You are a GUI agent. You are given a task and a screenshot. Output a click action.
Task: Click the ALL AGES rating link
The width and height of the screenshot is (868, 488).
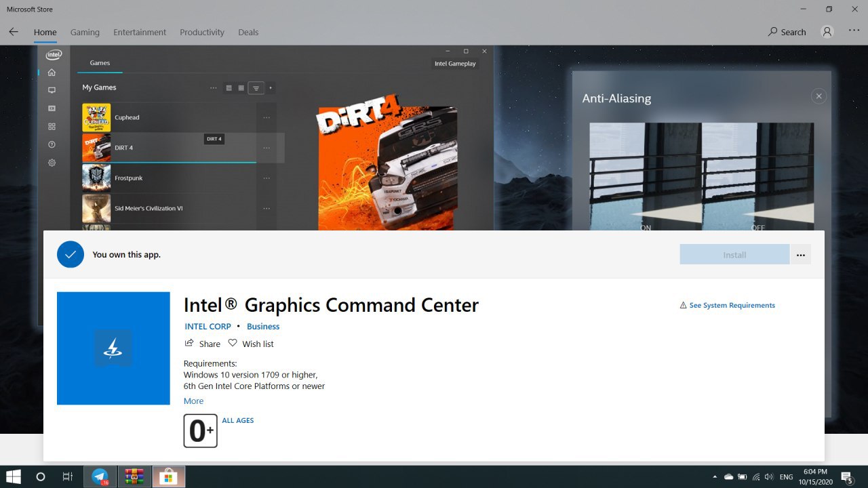click(x=238, y=420)
